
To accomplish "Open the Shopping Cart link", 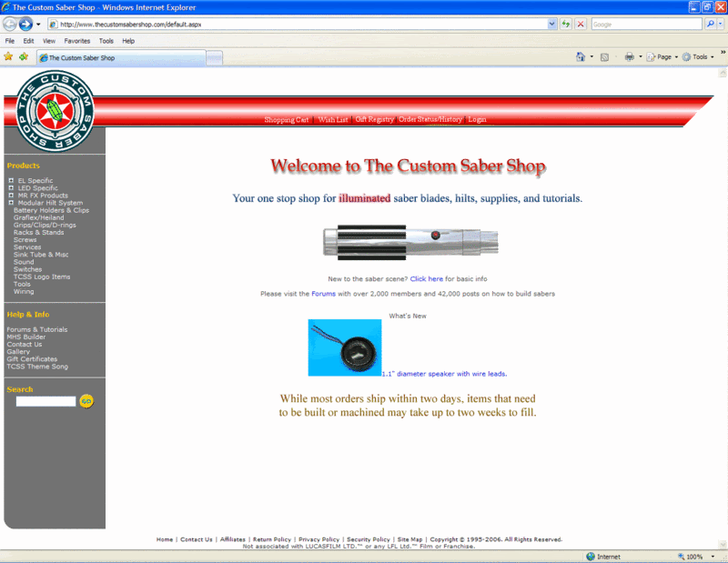I will [x=286, y=120].
